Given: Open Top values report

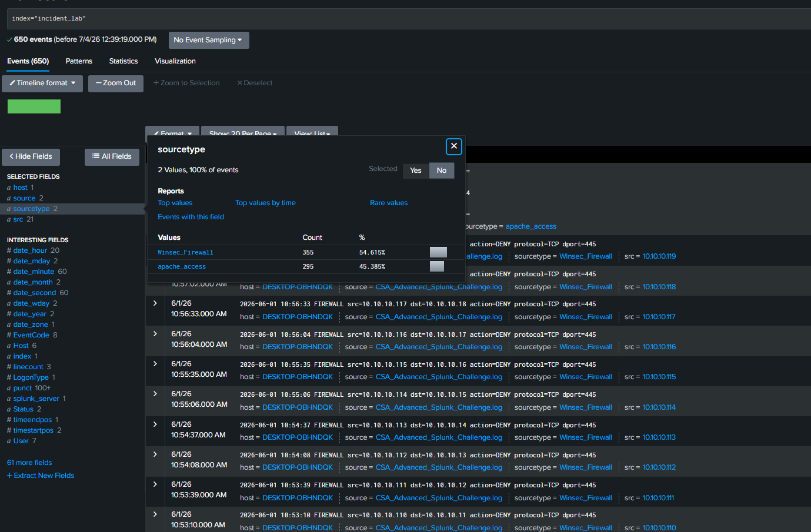Looking at the screenshot, I should (175, 203).
